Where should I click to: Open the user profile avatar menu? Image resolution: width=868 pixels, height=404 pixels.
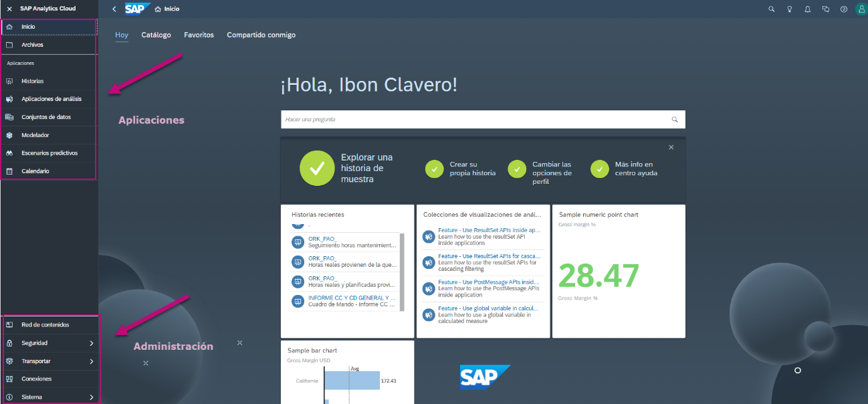861,9
